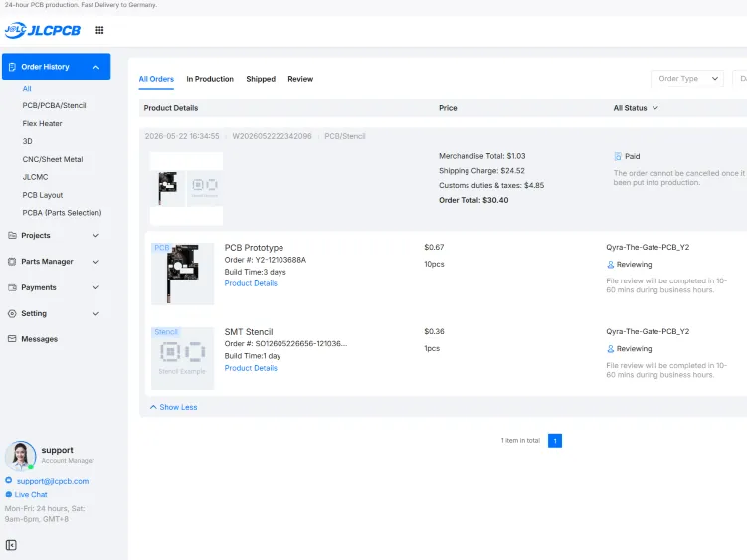Start a Live Chat

(31, 495)
